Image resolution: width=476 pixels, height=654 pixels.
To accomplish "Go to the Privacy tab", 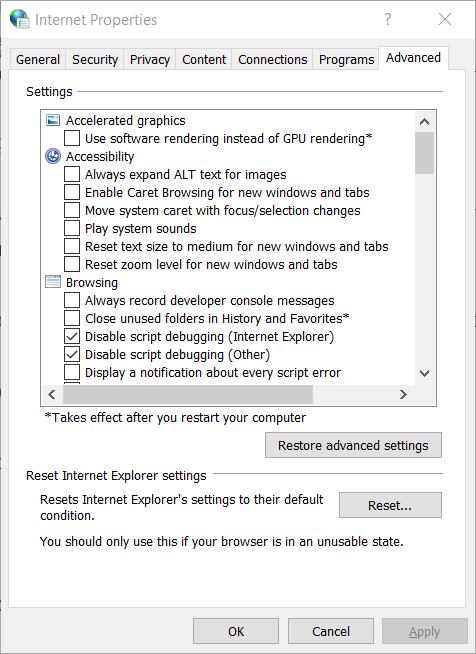I will click(x=150, y=60).
